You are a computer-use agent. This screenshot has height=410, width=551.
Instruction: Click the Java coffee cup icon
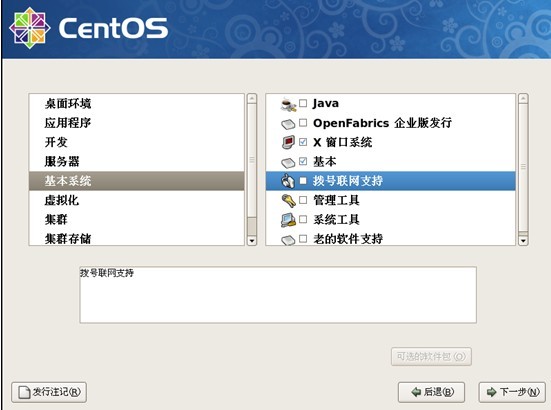click(289, 104)
